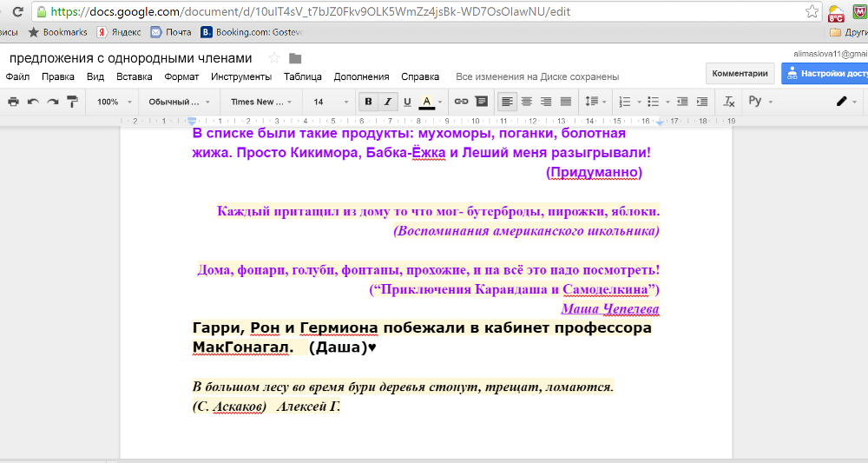Click the Paint format roller icon
This screenshot has width=868, height=463.
tap(72, 102)
